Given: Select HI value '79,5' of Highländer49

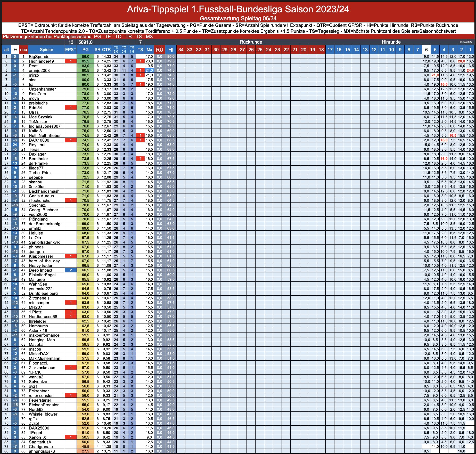Looking at the screenshot, I should click(x=171, y=61).
